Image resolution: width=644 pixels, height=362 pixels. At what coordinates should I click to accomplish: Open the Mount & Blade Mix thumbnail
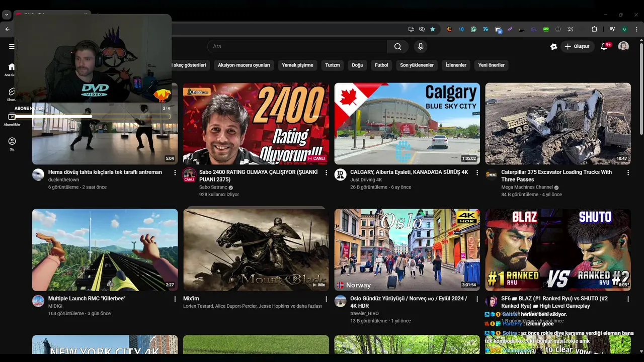pos(256,250)
